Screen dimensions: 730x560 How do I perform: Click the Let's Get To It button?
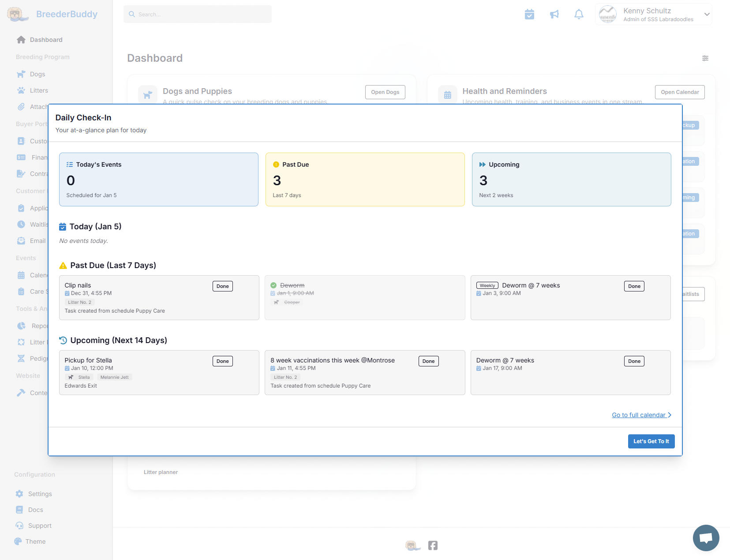point(651,441)
